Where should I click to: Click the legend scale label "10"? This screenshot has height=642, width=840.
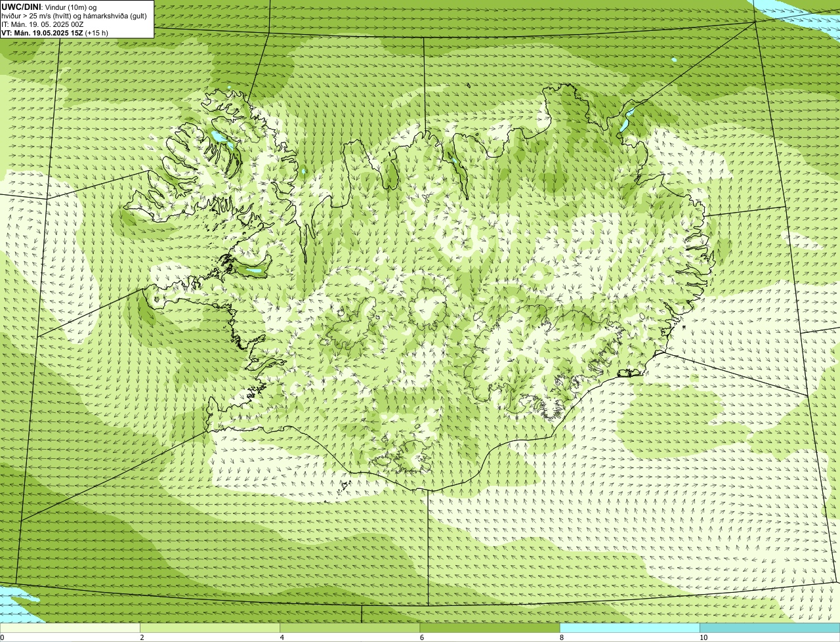pyautogui.click(x=703, y=637)
